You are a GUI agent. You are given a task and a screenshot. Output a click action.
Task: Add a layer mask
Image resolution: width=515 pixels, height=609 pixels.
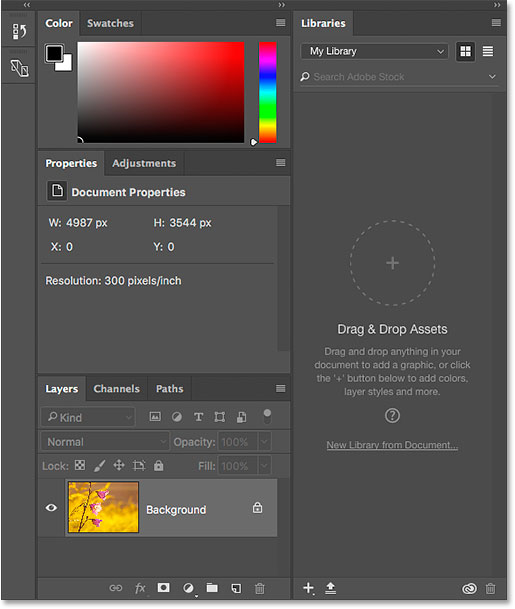tap(164, 588)
